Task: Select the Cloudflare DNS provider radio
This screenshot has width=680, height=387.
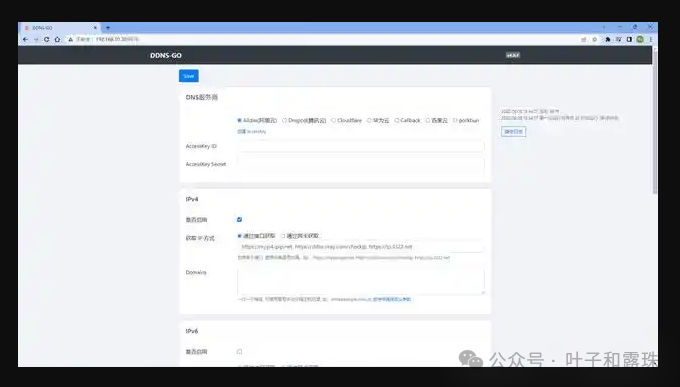Action: pyautogui.click(x=333, y=120)
